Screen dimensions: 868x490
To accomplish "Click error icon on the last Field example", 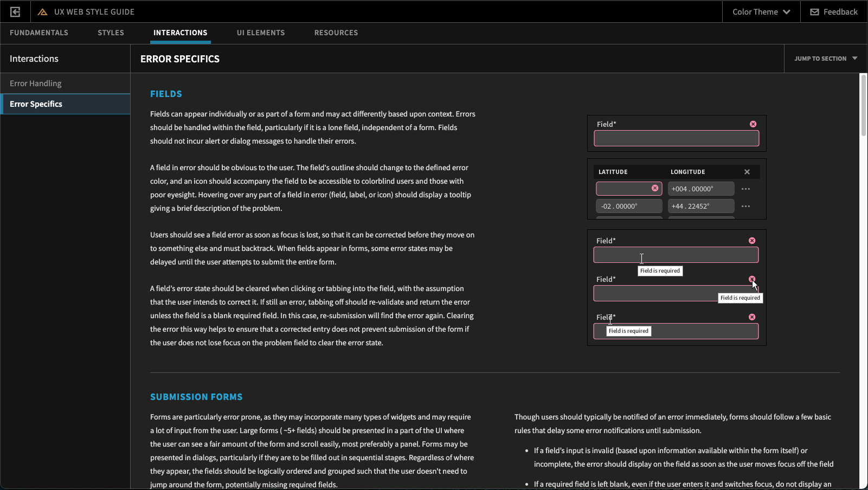I will 752,317.
